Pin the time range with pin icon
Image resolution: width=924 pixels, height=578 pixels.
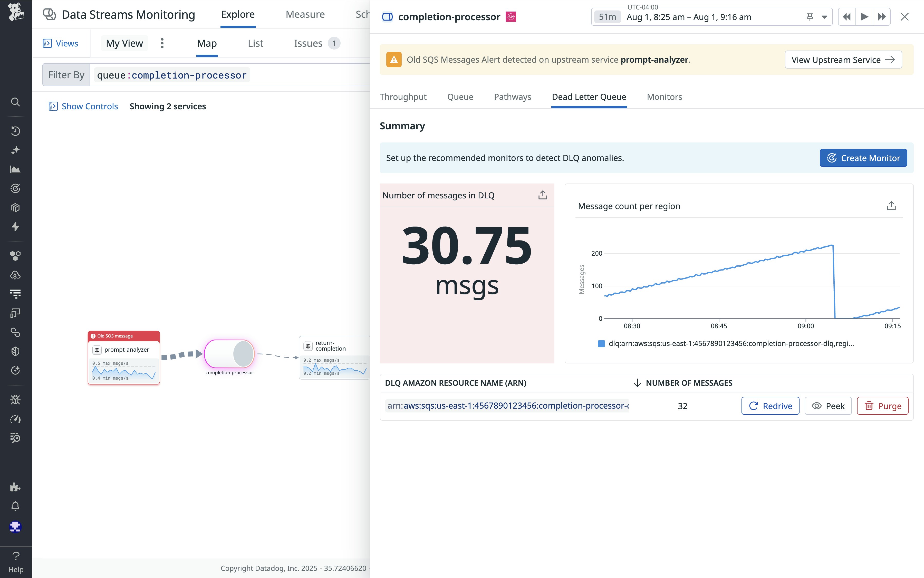point(809,17)
